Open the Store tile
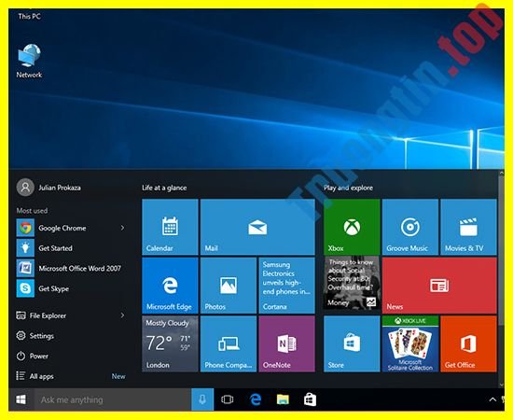 (x=352, y=343)
